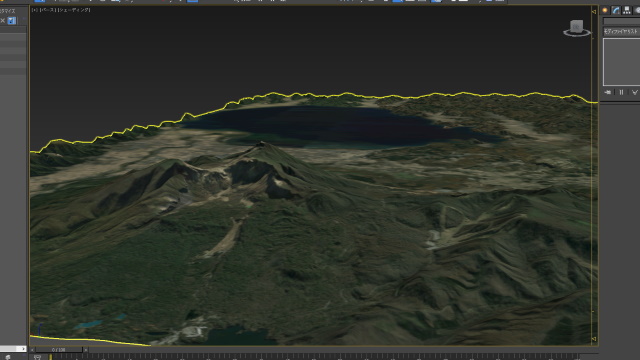Open the viewport [+] general menu

pyautogui.click(x=35, y=10)
